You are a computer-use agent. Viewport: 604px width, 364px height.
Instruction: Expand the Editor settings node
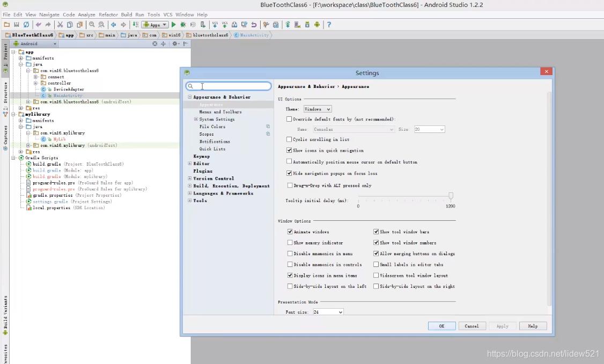(190, 164)
